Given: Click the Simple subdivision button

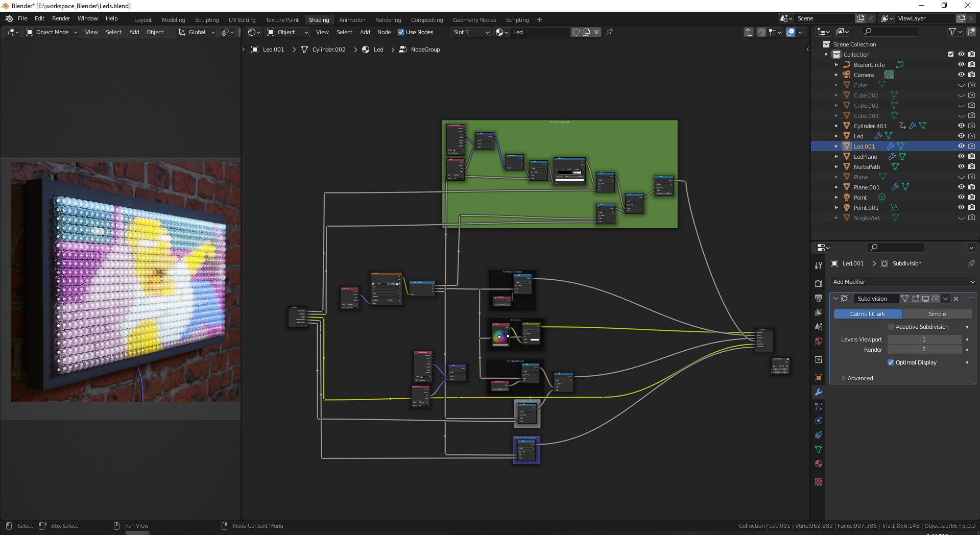Looking at the screenshot, I should coord(938,314).
